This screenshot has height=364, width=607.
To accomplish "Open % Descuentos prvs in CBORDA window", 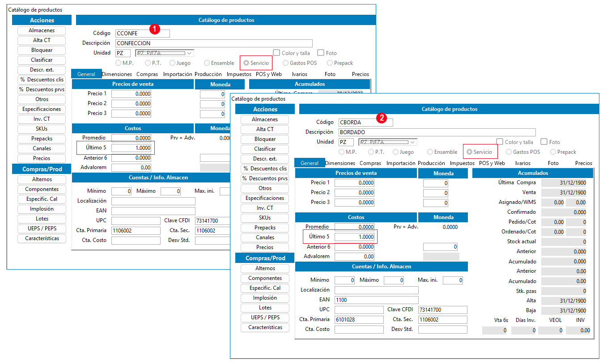I will [x=265, y=178].
